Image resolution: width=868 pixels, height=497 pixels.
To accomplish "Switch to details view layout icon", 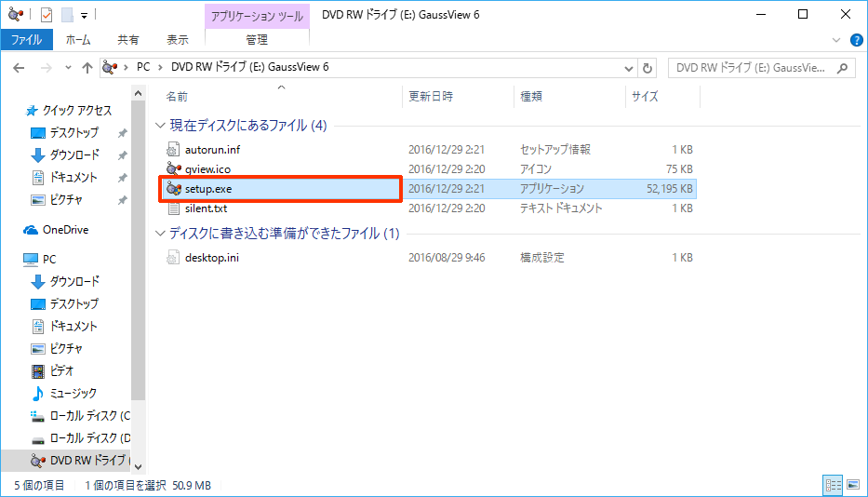I will (834, 485).
